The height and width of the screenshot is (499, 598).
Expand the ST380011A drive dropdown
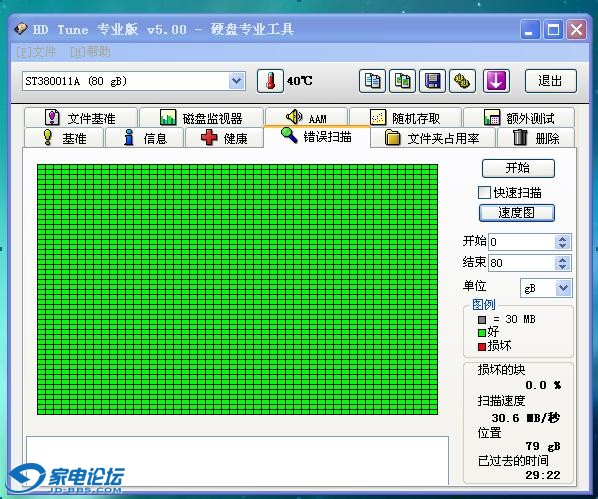point(236,81)
